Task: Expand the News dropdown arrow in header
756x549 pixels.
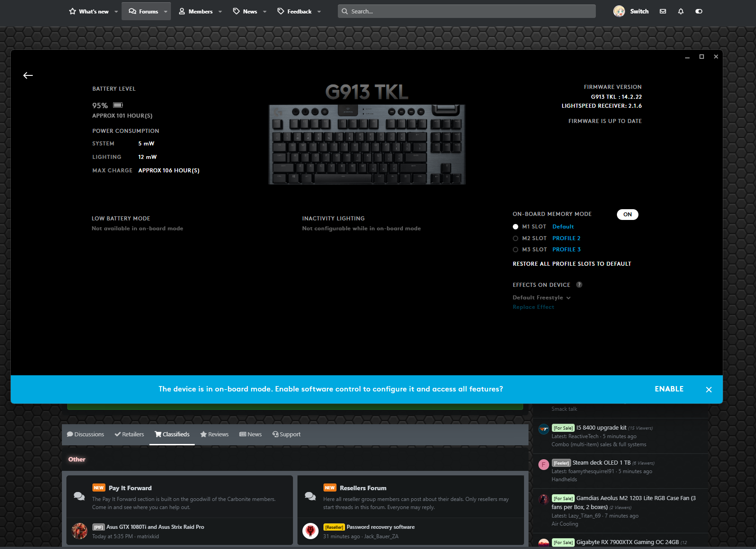Action: [x=265, y=12]
